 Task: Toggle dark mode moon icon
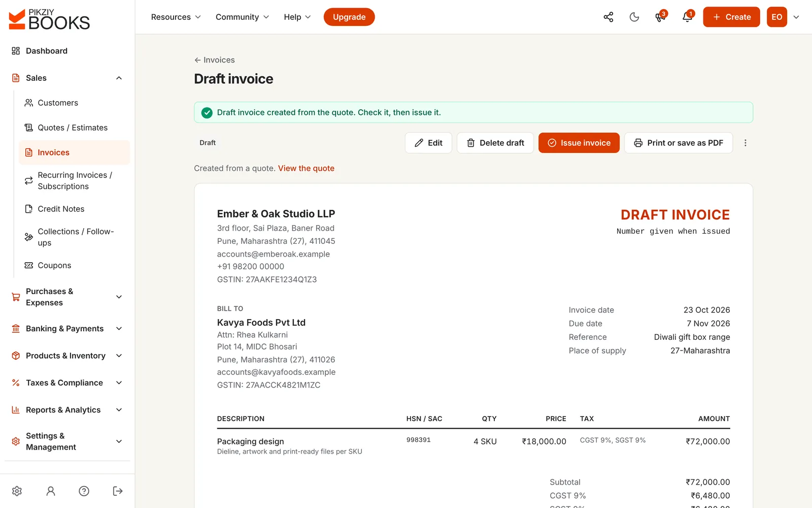coord(634,17)
